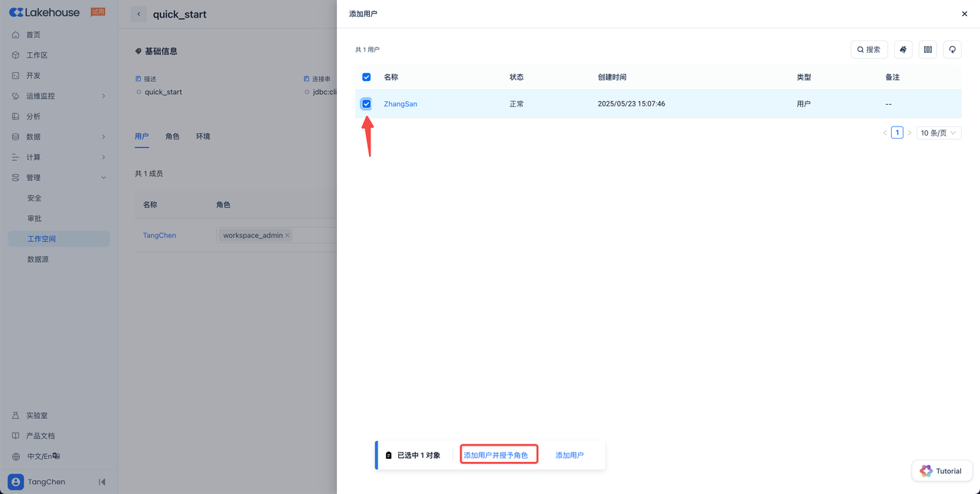The width and height of the screenshot is (980, 494).
Task: Uncheck the ZhangSan row checkbox
Action: pyautogui.click(x=366, y=104)
